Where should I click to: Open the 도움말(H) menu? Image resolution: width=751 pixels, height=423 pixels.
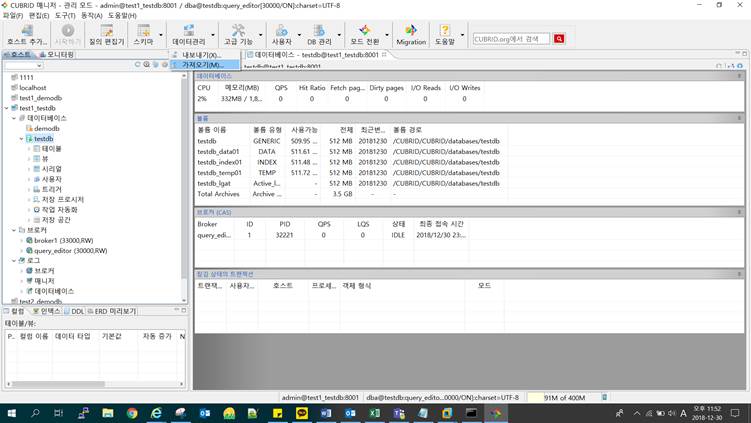[122, 16]
